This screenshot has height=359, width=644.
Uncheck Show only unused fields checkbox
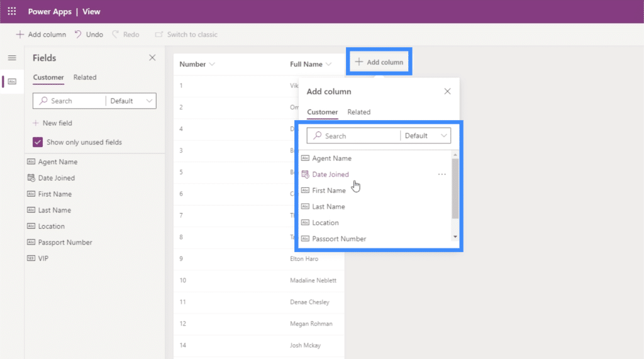coord(38,142)
